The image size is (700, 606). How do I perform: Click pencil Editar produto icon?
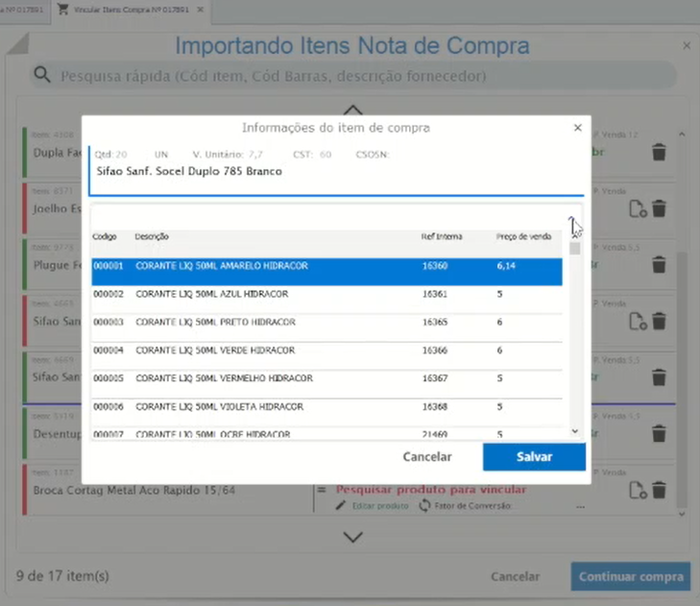point(340,506)
